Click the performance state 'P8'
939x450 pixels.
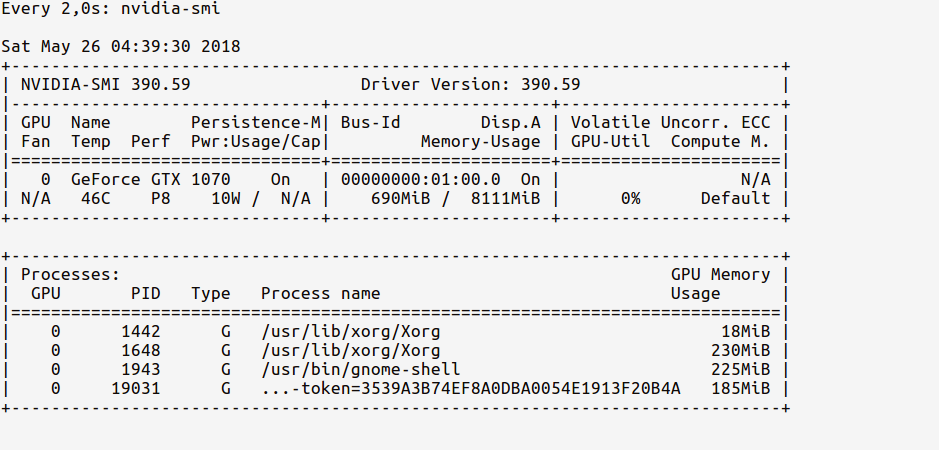tap(161, 199)
